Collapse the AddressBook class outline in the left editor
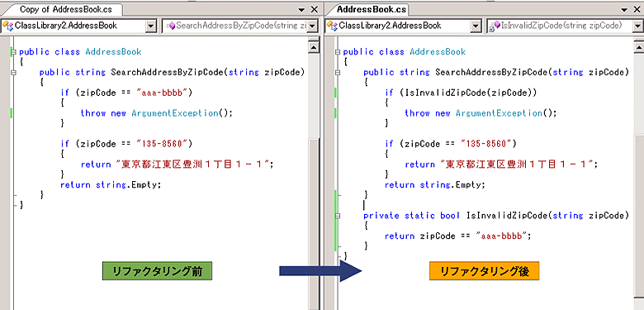Screen dimensions: 644x310 (x=14, y=52)
